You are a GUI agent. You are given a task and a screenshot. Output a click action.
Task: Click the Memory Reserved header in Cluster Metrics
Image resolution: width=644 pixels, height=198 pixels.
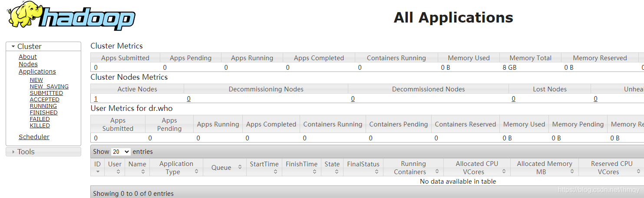(600, 58)
